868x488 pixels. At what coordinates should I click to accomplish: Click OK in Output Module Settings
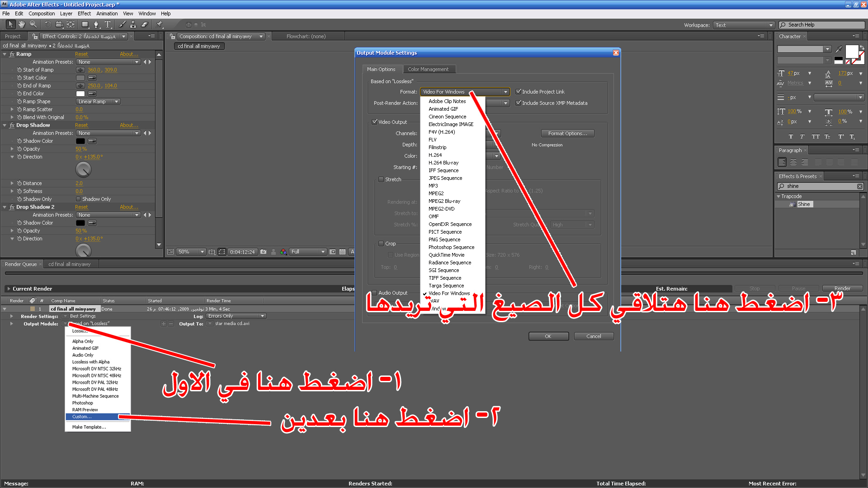pyautogui.click(x=548, y=336)
